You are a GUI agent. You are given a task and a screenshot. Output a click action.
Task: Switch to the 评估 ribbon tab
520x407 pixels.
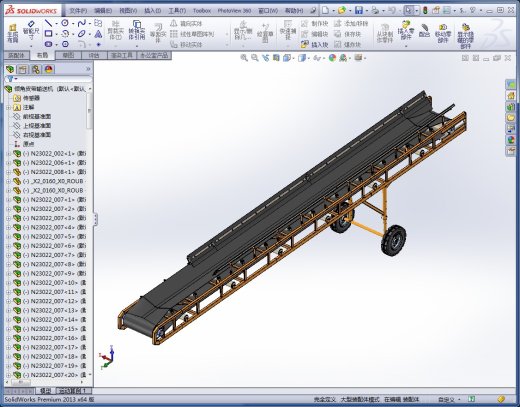[94, 55]
